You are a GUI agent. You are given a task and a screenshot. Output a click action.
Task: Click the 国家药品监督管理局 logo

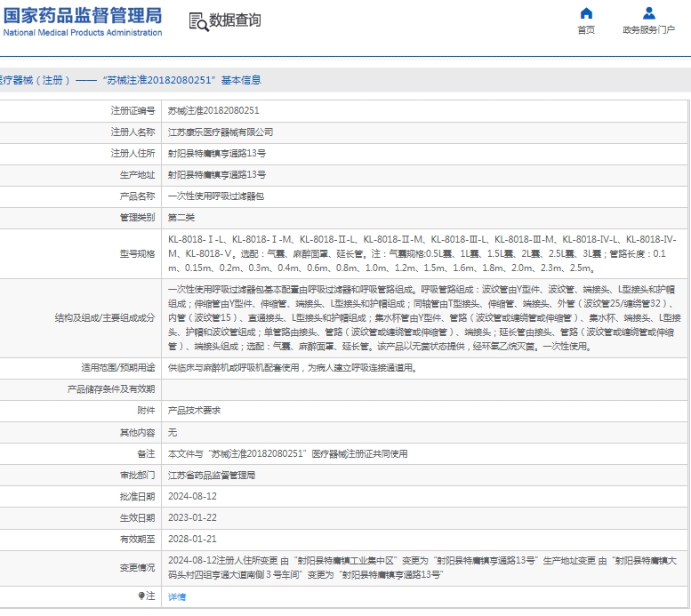[82, 21]
